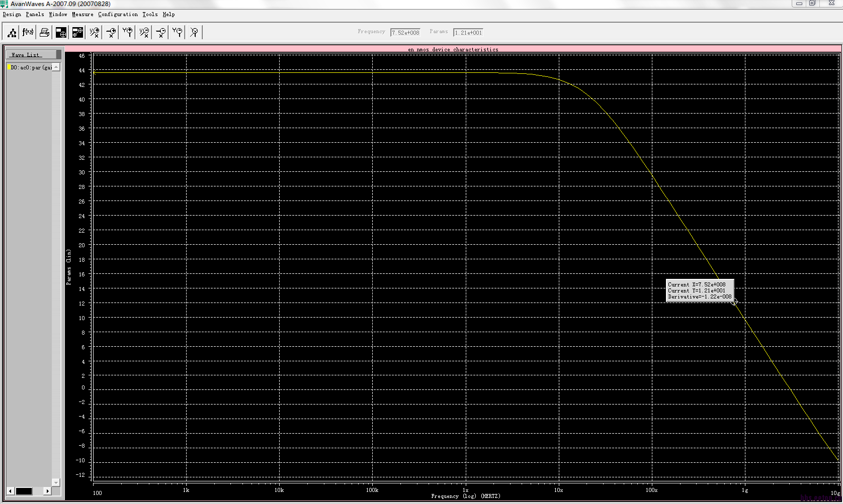Click the horizontal scrollbar thumb in wave list
Screen dimensions: 843x504
[24, 491]
